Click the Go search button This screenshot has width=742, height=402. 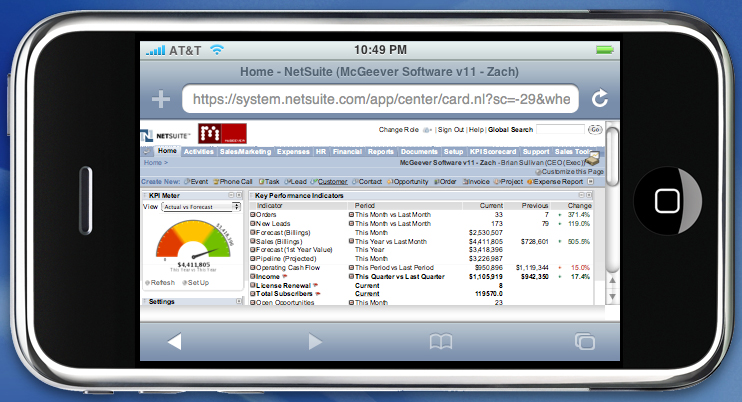(595, 130)
